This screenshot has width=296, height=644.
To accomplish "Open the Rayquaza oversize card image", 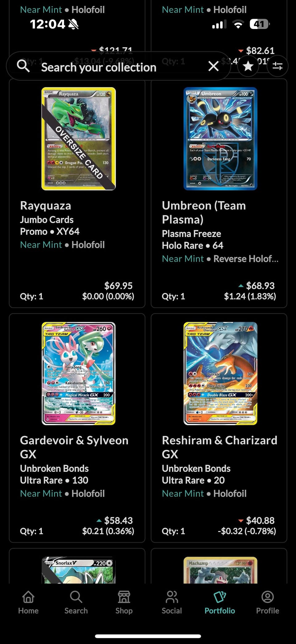I will point(79,139).
